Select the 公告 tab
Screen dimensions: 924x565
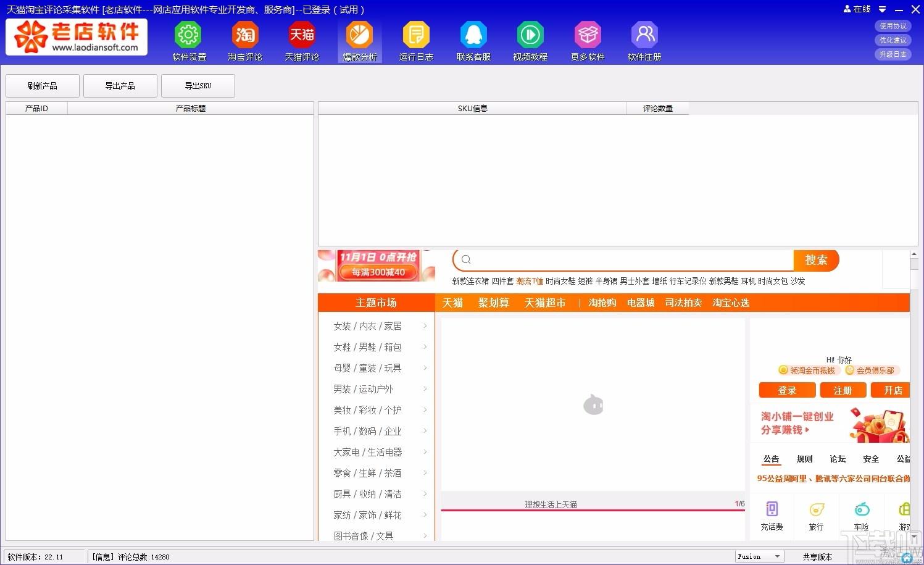(x=771, y=459)
